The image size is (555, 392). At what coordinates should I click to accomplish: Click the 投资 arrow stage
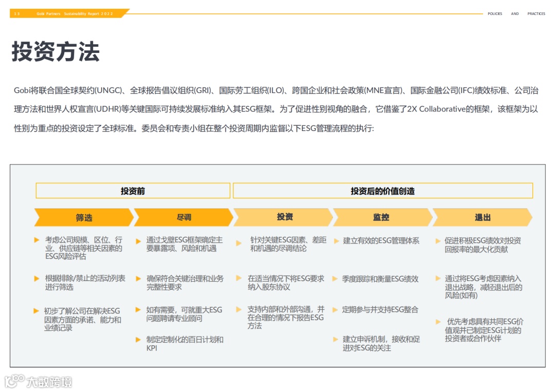point(284,217)
